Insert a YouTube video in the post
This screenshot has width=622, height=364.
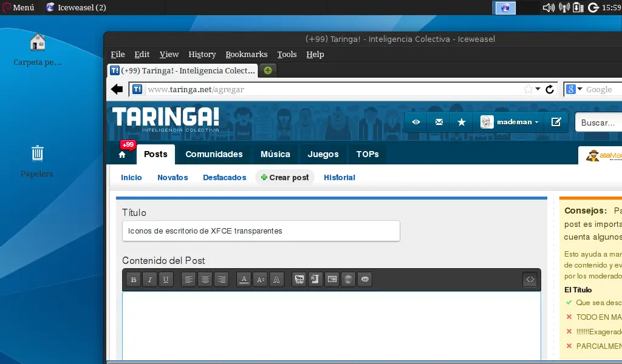point(299,280)
